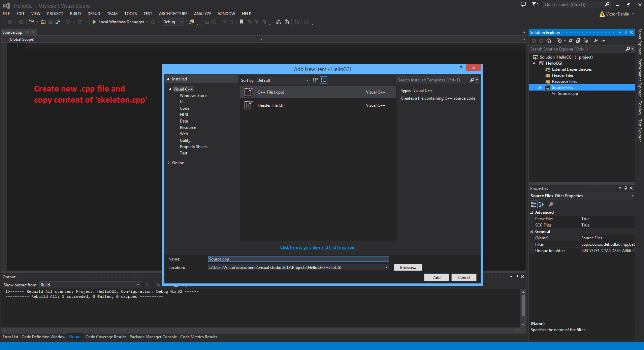Click the Search Installed Templates field
This screenshot has width=644, height=350.
tap(433, 80)
